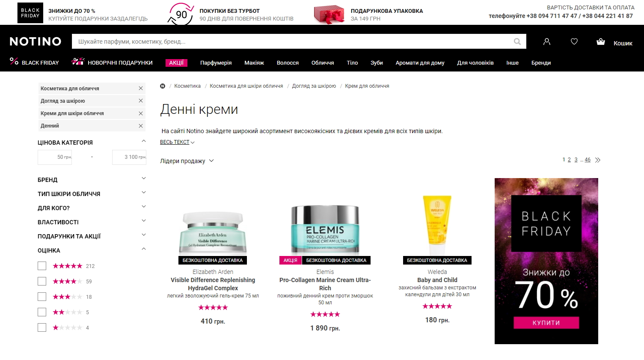Check the four-star rating filter
Viewport: 644px width, 360px height.
[x=42, y=281]
